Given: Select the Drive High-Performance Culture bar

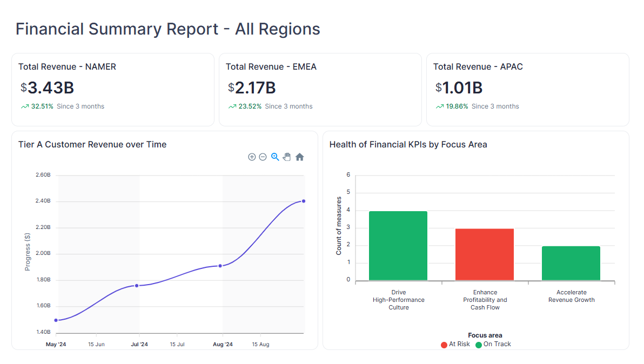Looking at the screenshot, I should (x=398, y=246).
